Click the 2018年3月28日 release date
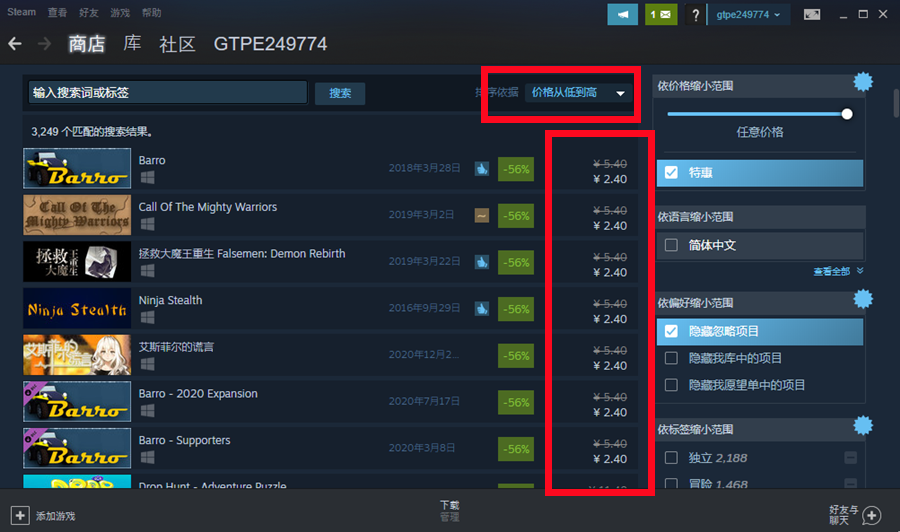Image resolution: width=900 pixels, height=532 pixels. click(x=424, y=168)
